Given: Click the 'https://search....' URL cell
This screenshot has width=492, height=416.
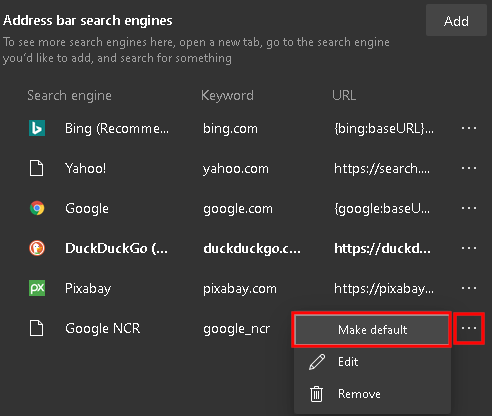Looking at the screenshot, I should 382,169.
